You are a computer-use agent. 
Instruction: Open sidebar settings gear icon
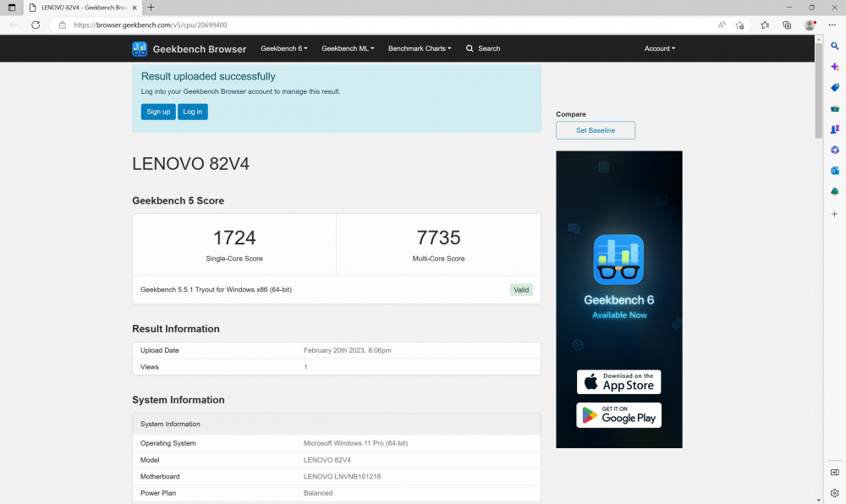(x=835, y=493)
